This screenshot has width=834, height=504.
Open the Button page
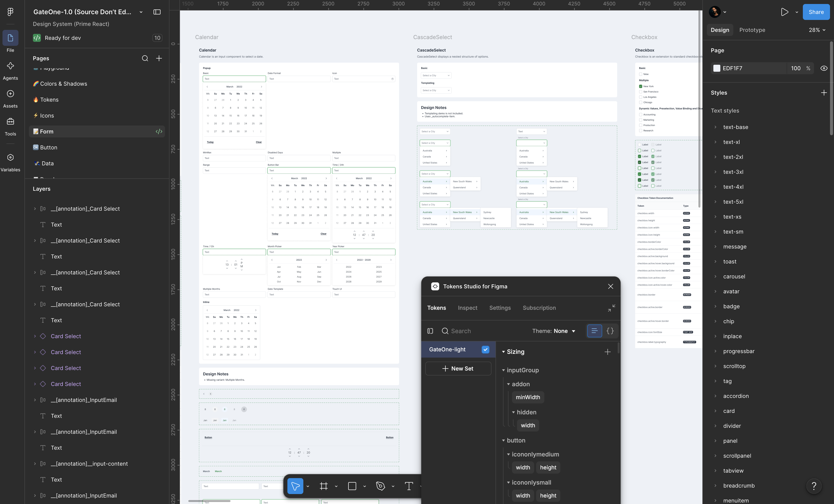pos(97,147)
